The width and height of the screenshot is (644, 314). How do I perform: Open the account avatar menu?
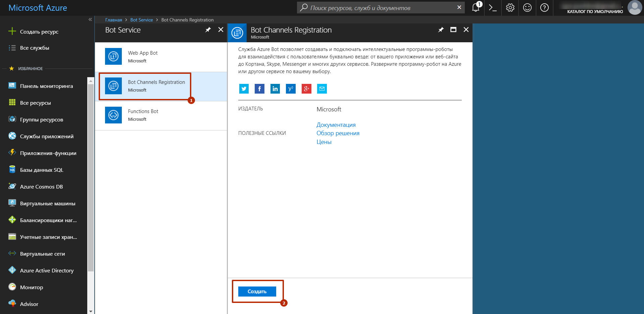click(634, 7)
